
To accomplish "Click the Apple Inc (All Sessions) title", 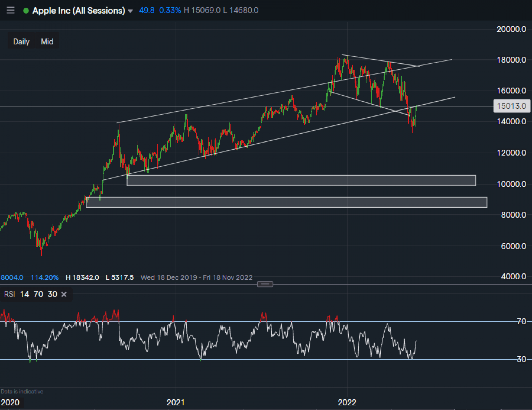I will (79, 11).
